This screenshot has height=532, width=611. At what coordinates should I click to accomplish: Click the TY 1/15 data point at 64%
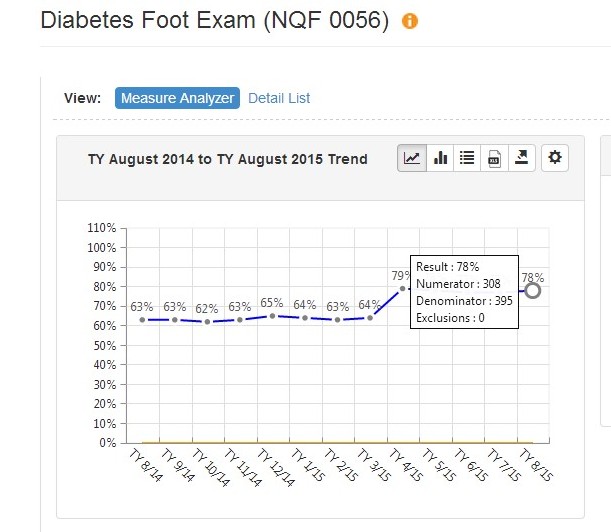coord(305,318)
